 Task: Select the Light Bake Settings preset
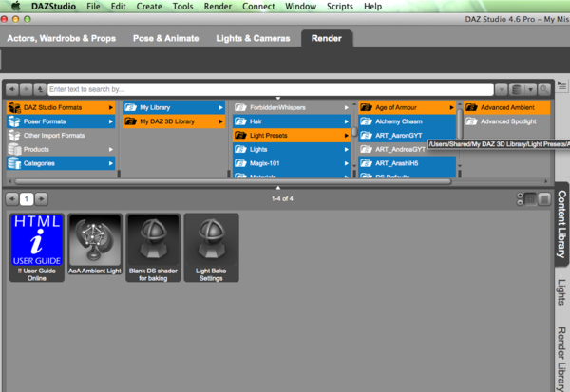[x=211, y=248]
